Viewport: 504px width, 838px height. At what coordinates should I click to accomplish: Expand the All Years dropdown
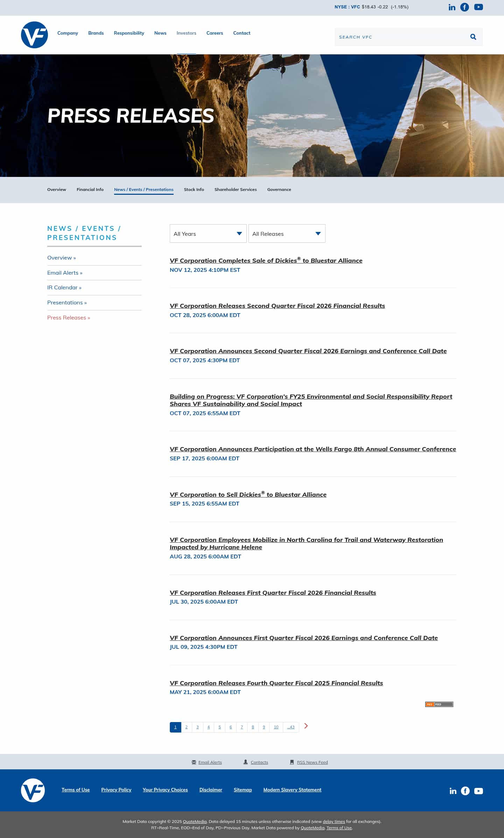(x=208, y=233)
